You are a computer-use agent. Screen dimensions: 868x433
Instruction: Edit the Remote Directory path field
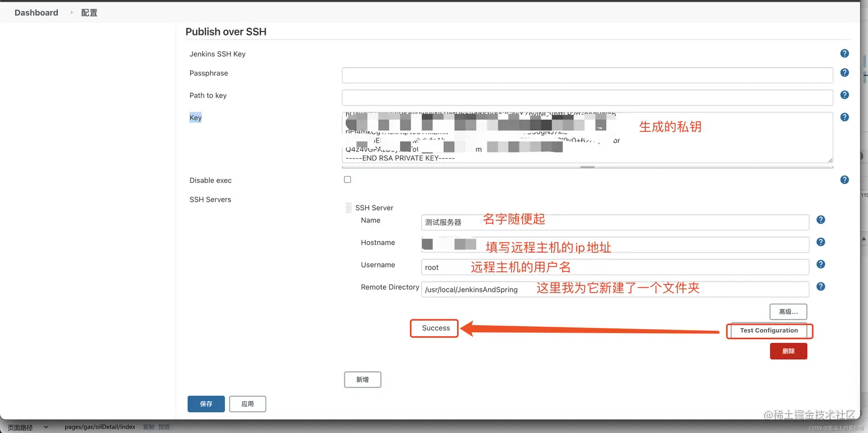(x=615, y=289)
